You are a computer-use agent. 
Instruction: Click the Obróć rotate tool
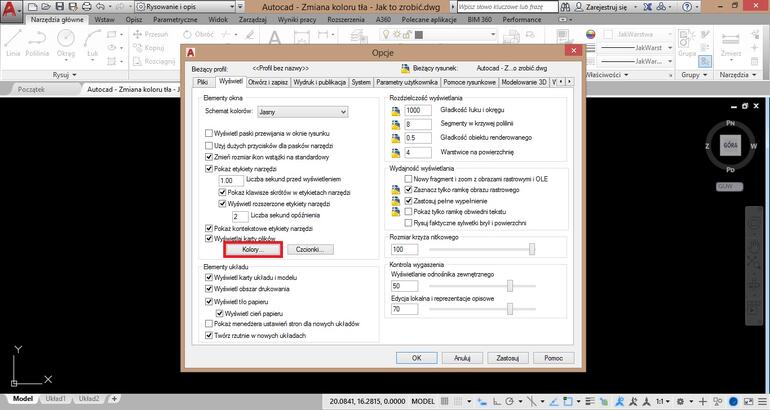(x=199, y=34)
